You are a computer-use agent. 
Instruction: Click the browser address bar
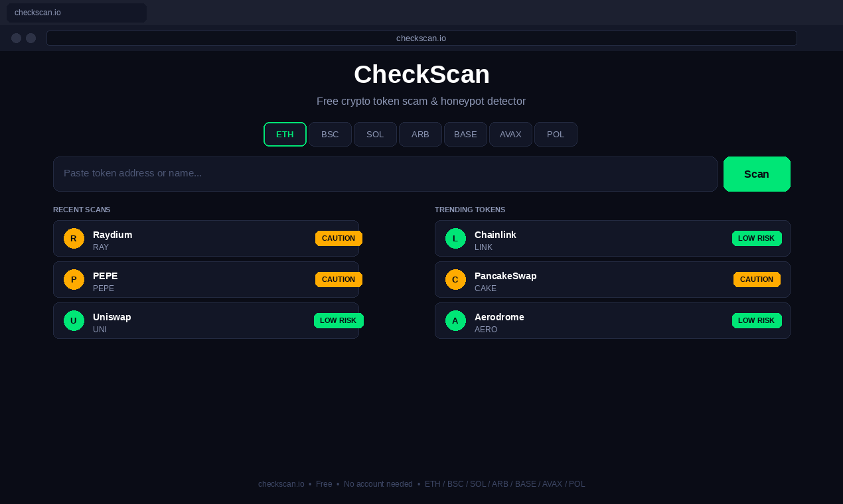pyautogui.click(x=421, y=38)
